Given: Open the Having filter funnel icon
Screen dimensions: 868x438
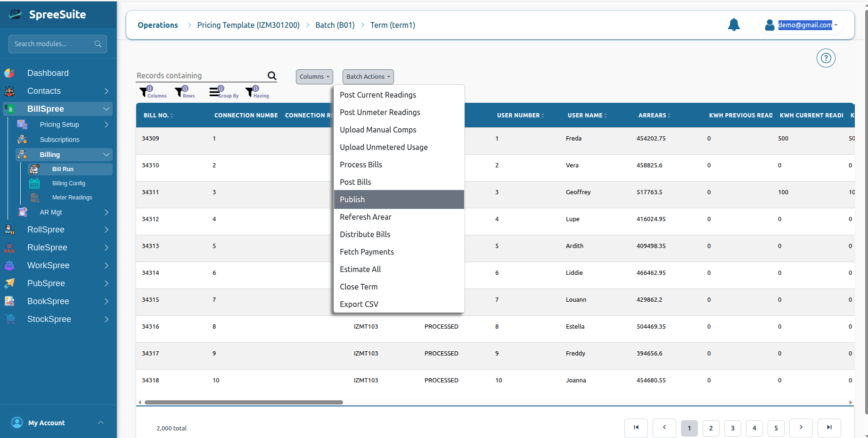Looking at the screenshot, I should pyautogui.click(x=249, y=92).
